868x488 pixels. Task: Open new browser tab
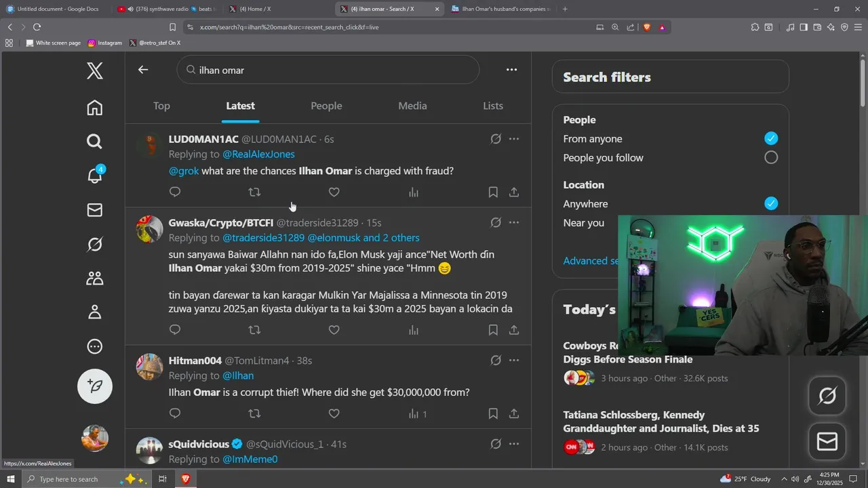point(565,9)
